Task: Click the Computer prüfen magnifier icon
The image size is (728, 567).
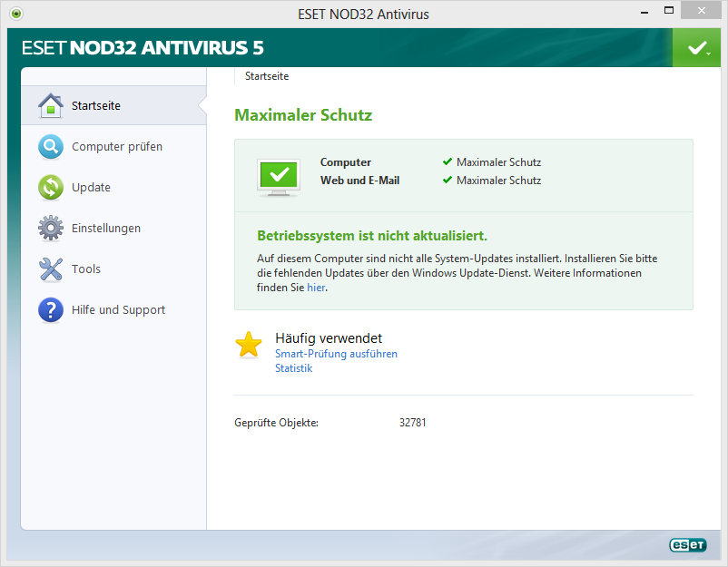Action: tap(51, 147)
